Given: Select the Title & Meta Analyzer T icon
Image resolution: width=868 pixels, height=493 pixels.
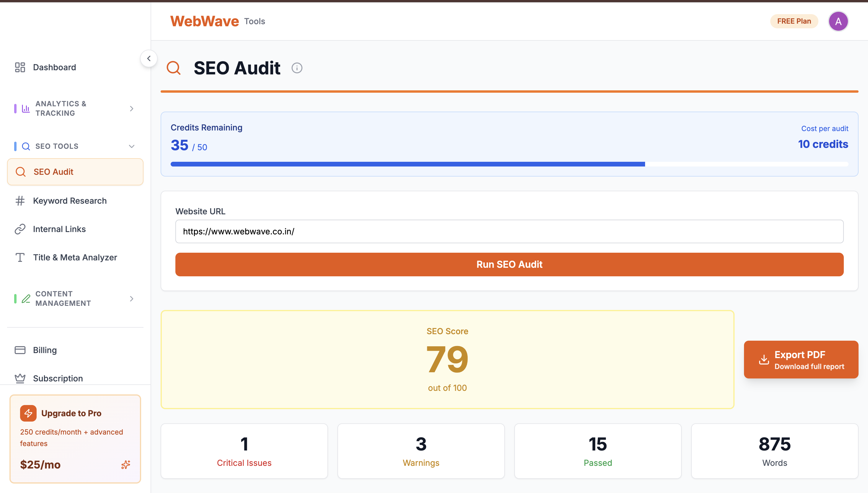Looking at the screenshot, I should (20, 257).
